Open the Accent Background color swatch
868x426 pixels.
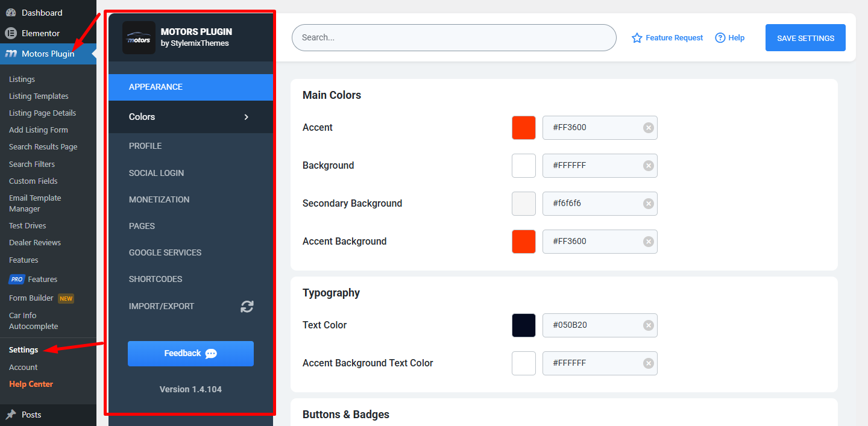pos(523,242)
